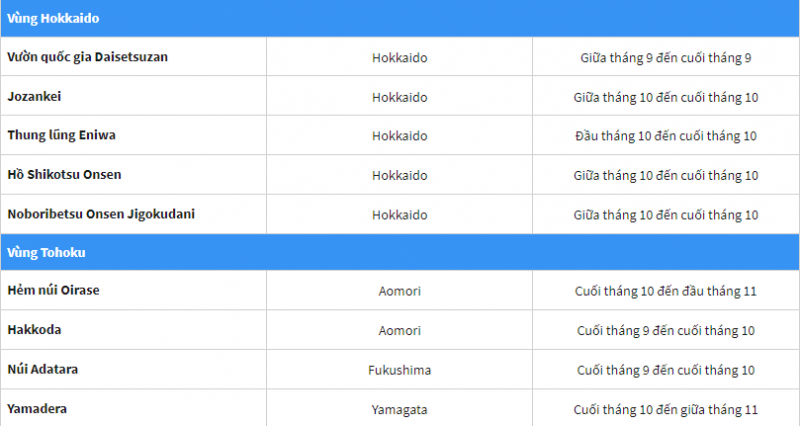Select the Yamagata prefecture cell

point(399,410)
